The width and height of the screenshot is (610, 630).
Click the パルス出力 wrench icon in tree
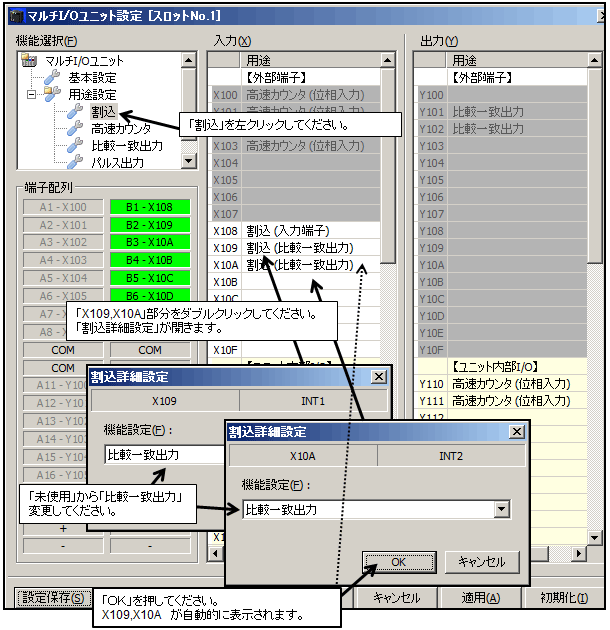click(75, 161)
